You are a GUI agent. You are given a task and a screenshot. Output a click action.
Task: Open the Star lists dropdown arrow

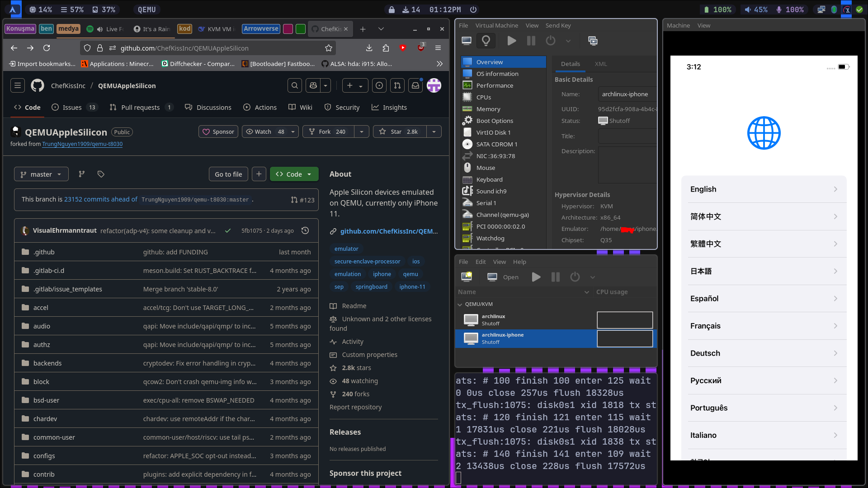[x=434, y=132]
